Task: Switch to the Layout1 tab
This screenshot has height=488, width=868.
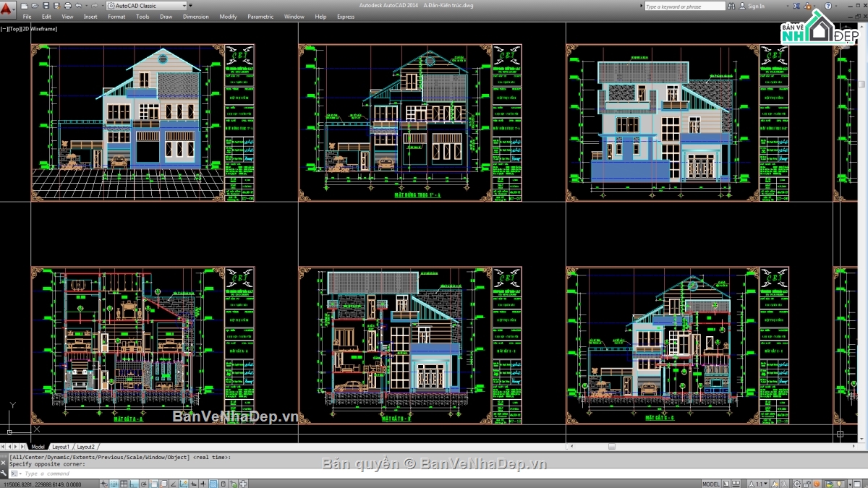Action: tap(61, 447)
